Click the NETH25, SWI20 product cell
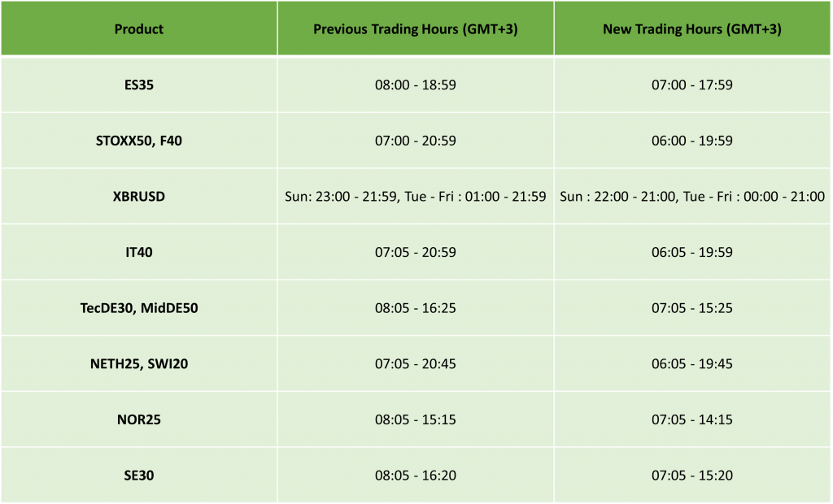 [138, 364]
